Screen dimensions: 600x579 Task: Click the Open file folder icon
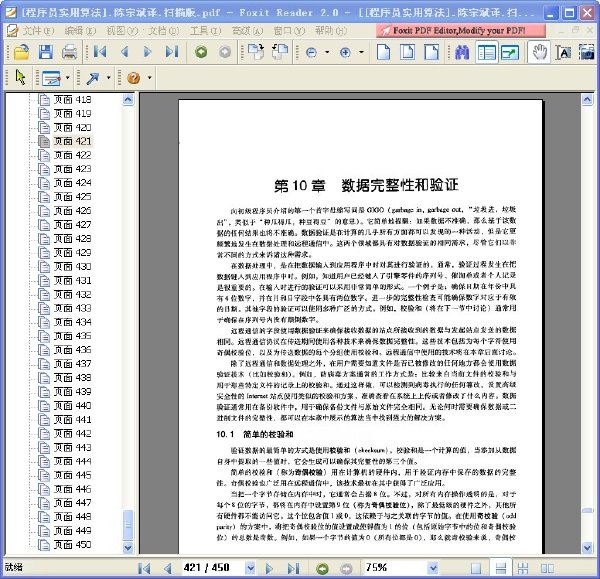tap(21, 52)
